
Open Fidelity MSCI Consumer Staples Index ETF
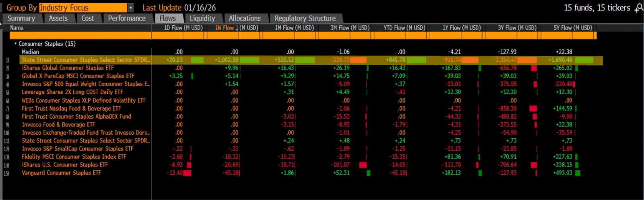point(74,157)
